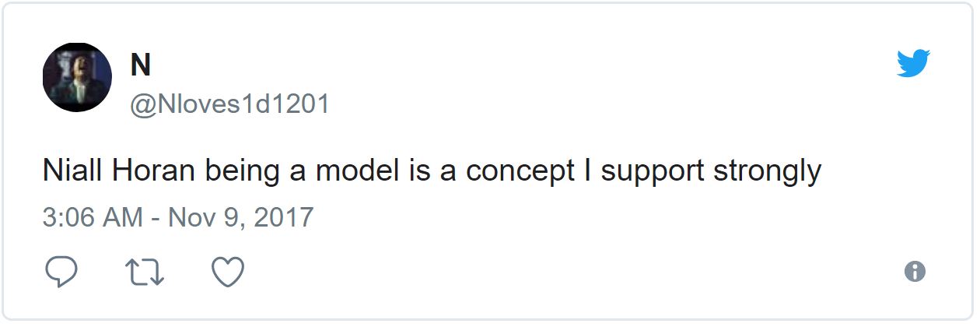
Task: Reply to N's tweet about Niall Horan
Action: click(61, 272)
